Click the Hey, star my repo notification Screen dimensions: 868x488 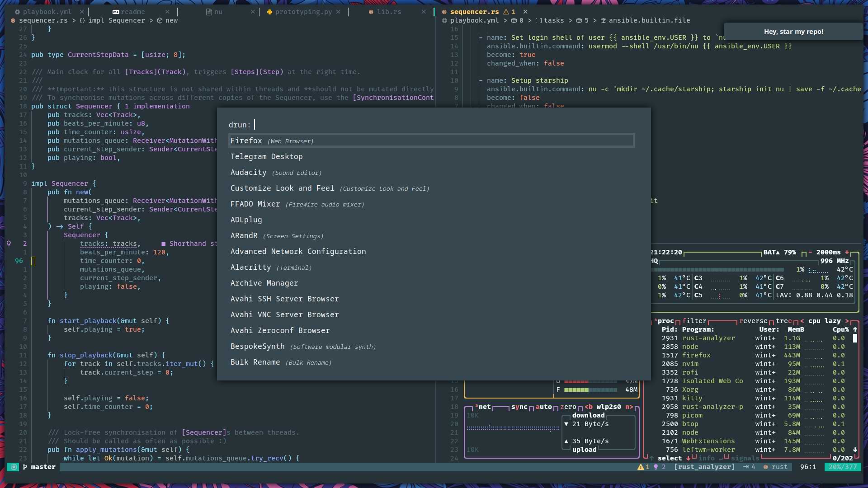point(793,32)
